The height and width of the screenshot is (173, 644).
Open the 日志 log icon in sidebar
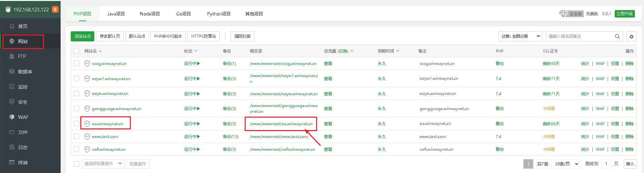(x=12, y=147)
